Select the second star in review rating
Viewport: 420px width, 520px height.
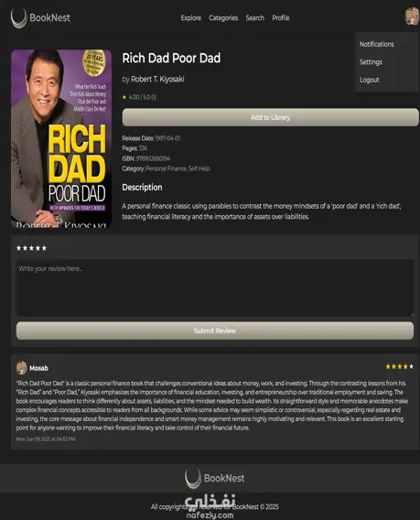click(x=26, y=248)
